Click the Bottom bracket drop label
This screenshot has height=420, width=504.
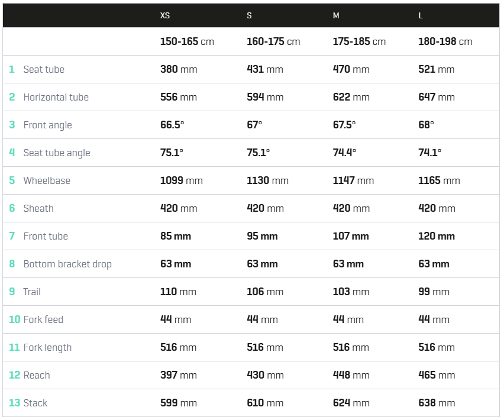[x=67, y=264]
